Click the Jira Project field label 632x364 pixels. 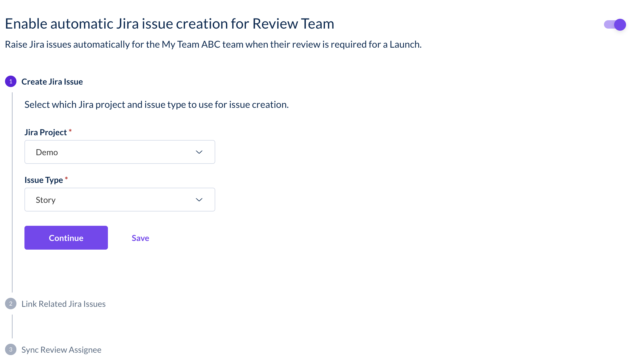[46, 132]
